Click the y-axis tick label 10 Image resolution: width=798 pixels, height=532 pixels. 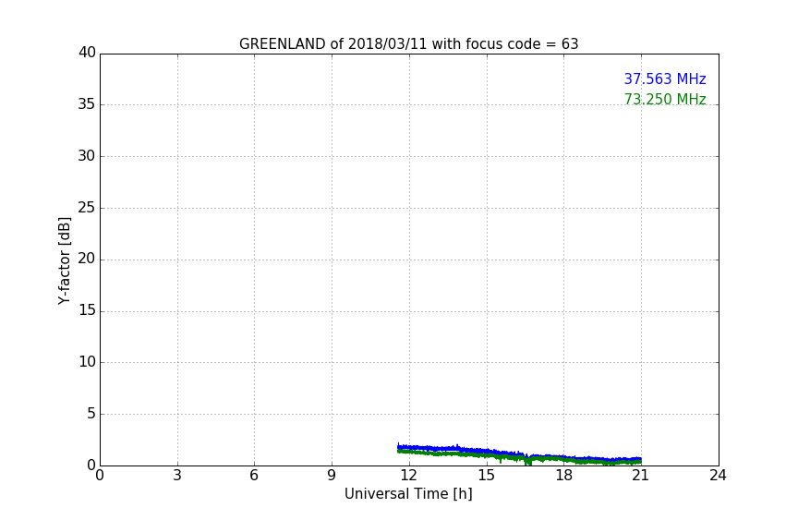pos(87,362)
